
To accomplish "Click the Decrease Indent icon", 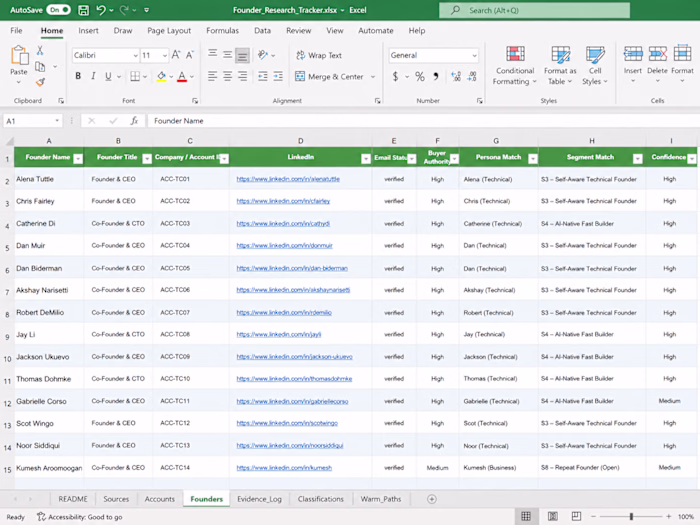I will pyautogui.click(x=263, y=76).
